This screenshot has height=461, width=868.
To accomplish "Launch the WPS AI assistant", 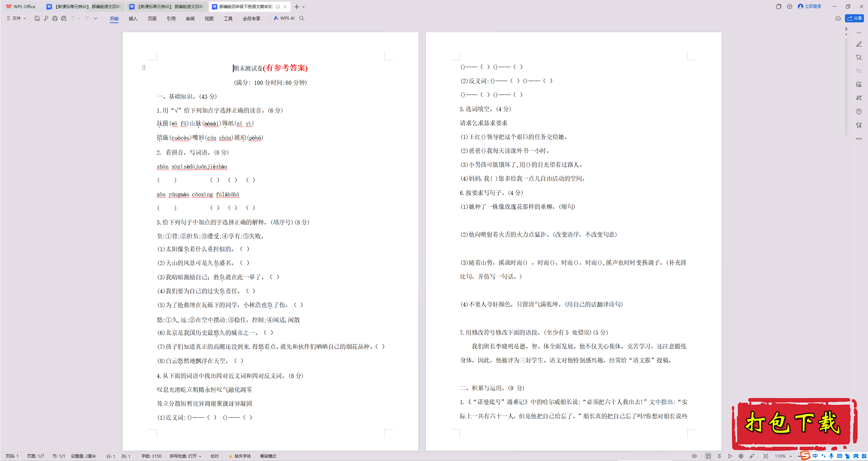I will coord(284,18).
